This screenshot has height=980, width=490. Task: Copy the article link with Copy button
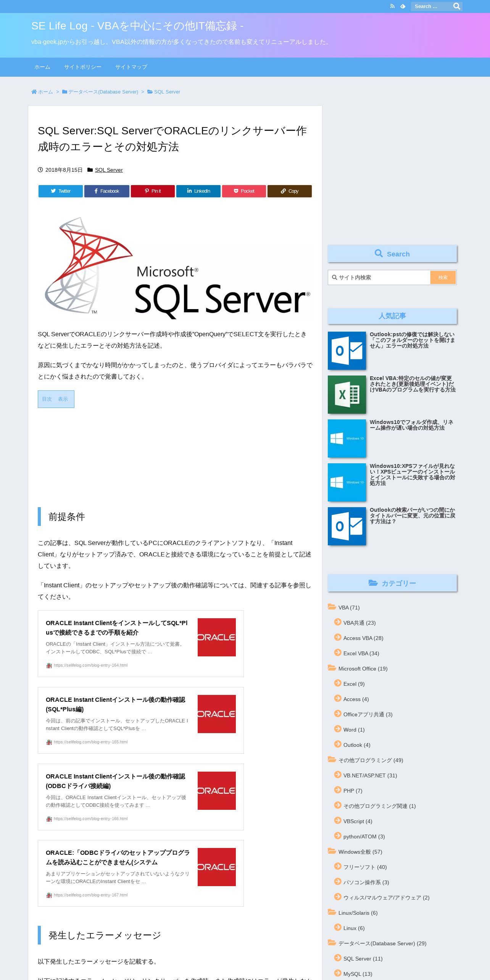[290, 191]
